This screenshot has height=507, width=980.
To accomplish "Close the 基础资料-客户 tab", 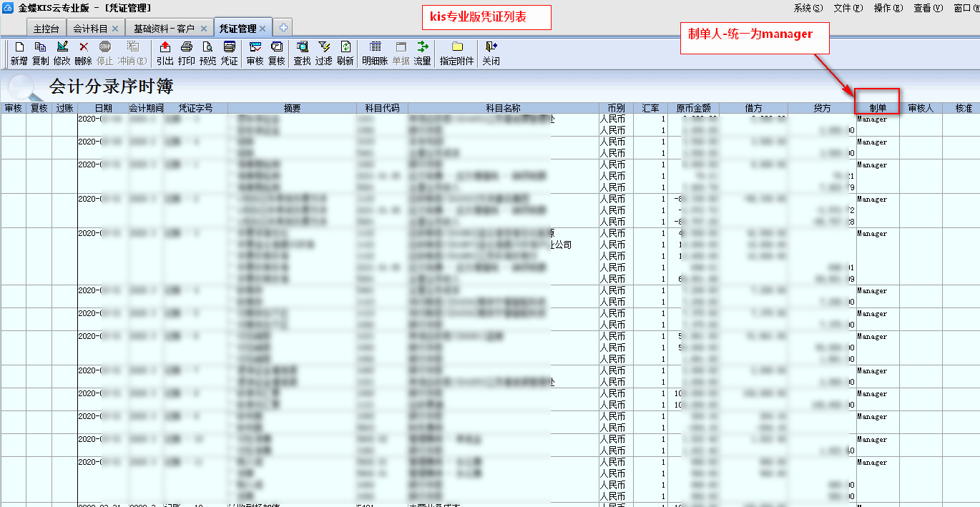I will (204, 29).
